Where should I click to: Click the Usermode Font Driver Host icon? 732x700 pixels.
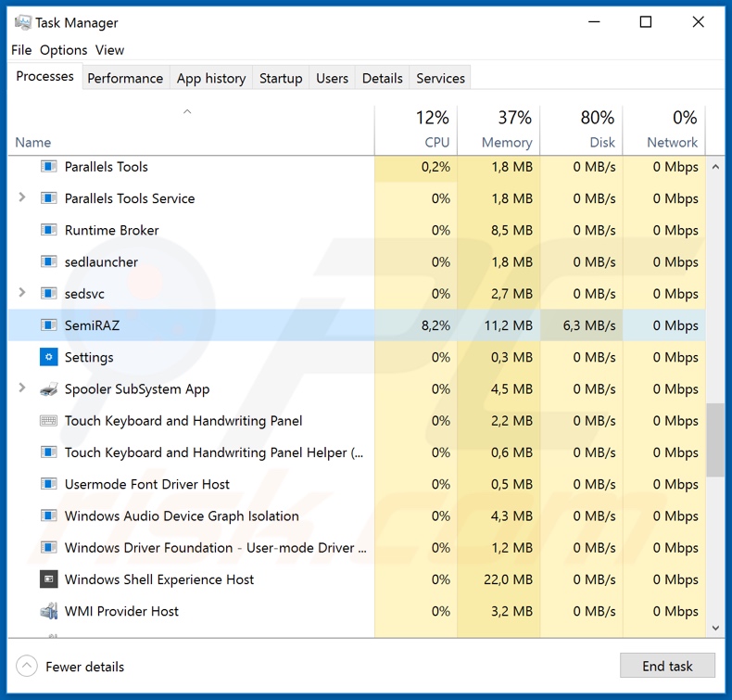coord(48,484)
